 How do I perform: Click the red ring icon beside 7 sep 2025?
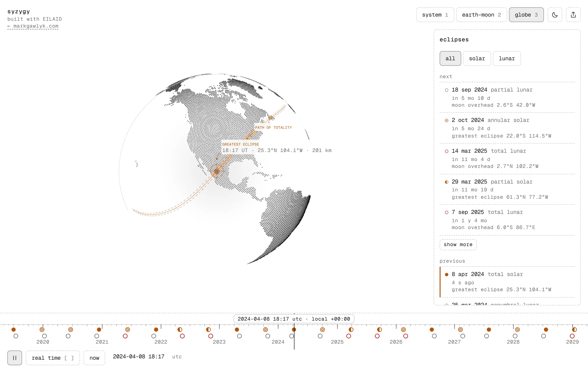[447, 213]
